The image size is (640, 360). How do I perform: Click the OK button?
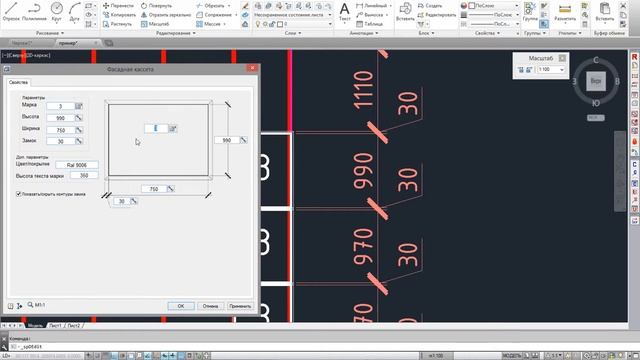(181, 306)
